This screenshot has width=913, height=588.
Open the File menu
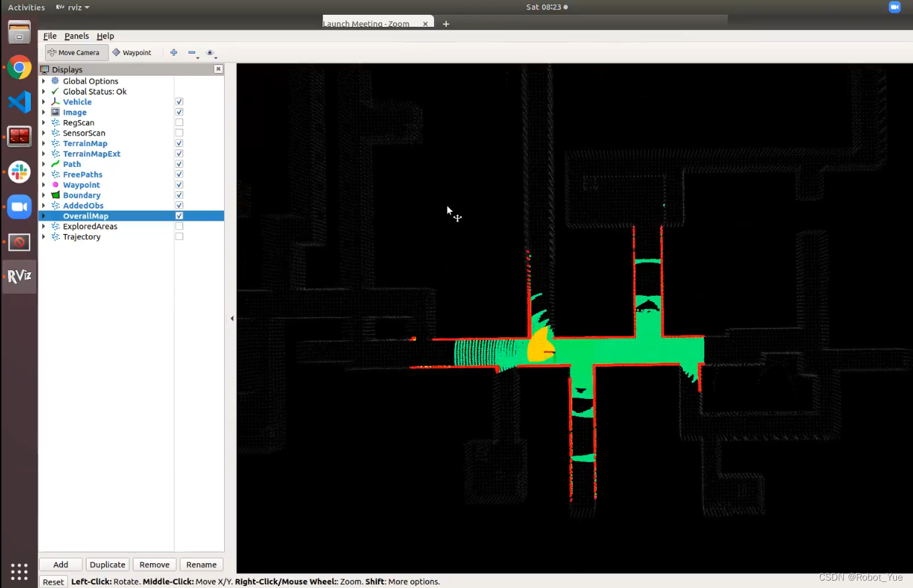pyautogui.click(x=50, y=36)
